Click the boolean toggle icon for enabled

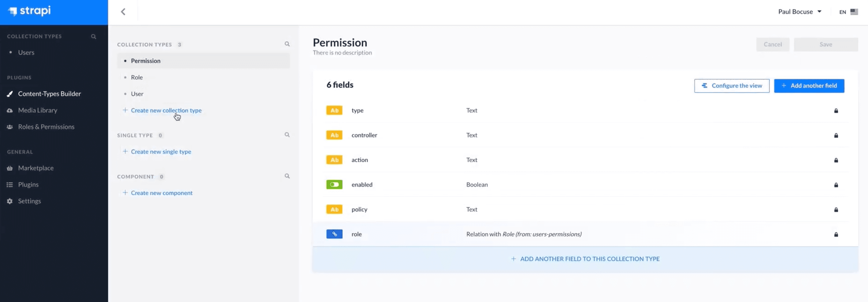[334, 185]
